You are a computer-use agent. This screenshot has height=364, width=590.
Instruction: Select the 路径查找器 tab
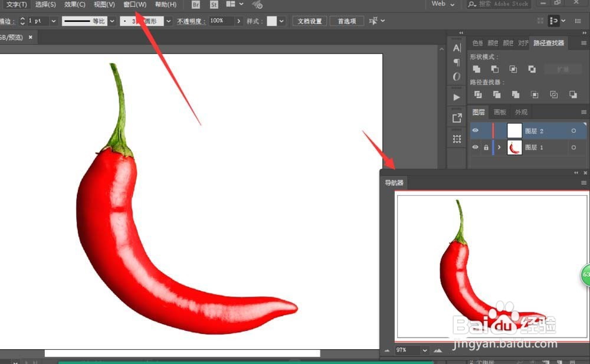coord(549,43)
